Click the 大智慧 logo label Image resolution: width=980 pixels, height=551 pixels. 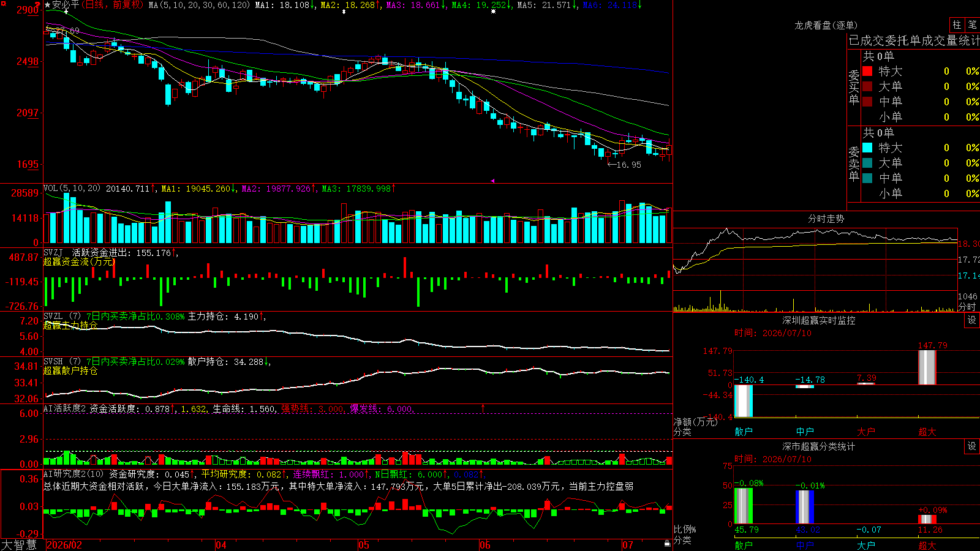click(19, 545)
